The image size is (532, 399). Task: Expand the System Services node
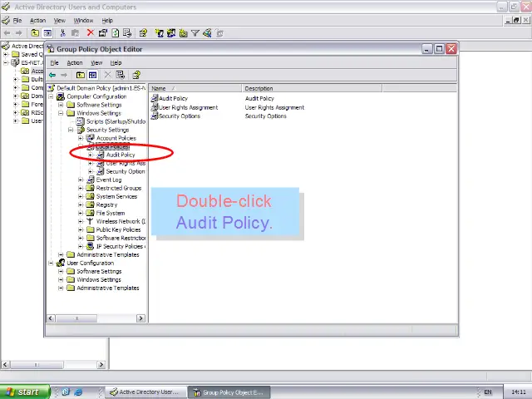tap(81, 196)
